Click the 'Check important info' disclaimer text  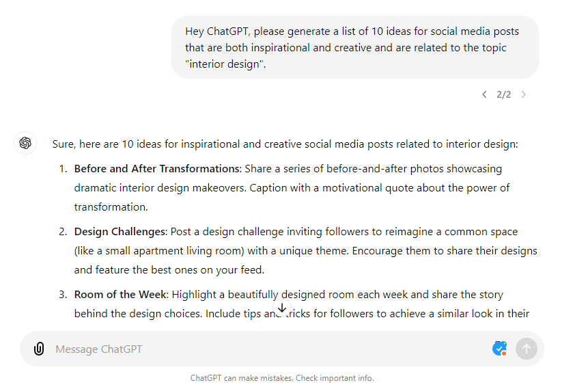335,378
